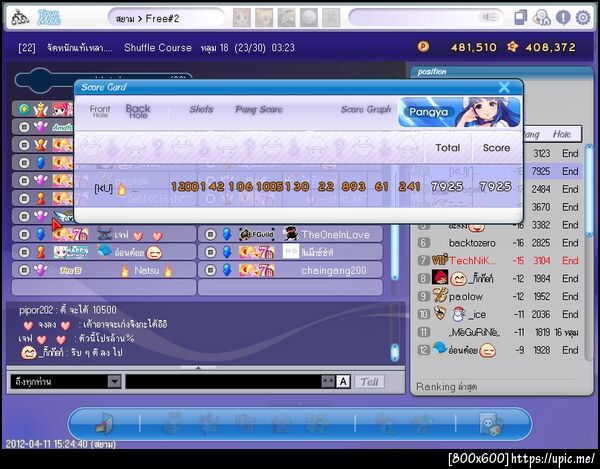Viewport: 600px width, 469px height.
Task: Click TheOneInLove's ninja avatar icon
Action: coord(290,234)
